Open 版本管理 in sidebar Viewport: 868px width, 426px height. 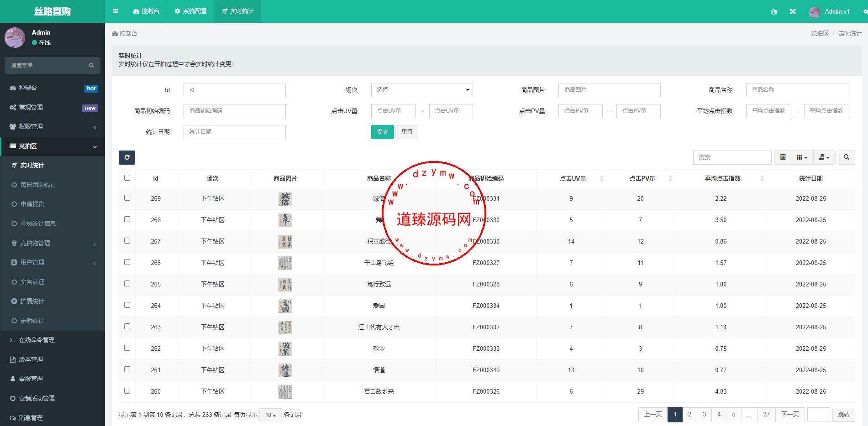(x=53, y=359)
